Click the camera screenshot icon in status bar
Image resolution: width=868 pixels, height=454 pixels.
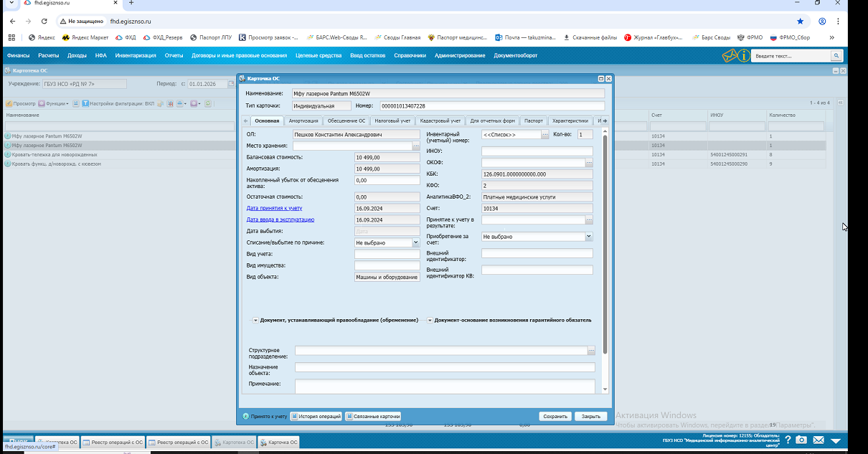(802, 440)
